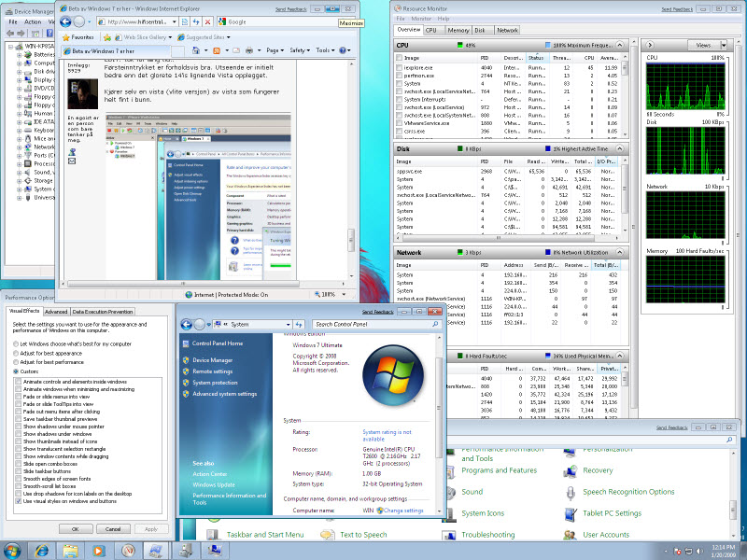
Task: Uncheck Use visual styles on windows and buttons
Action: click(x=19, y=501)
